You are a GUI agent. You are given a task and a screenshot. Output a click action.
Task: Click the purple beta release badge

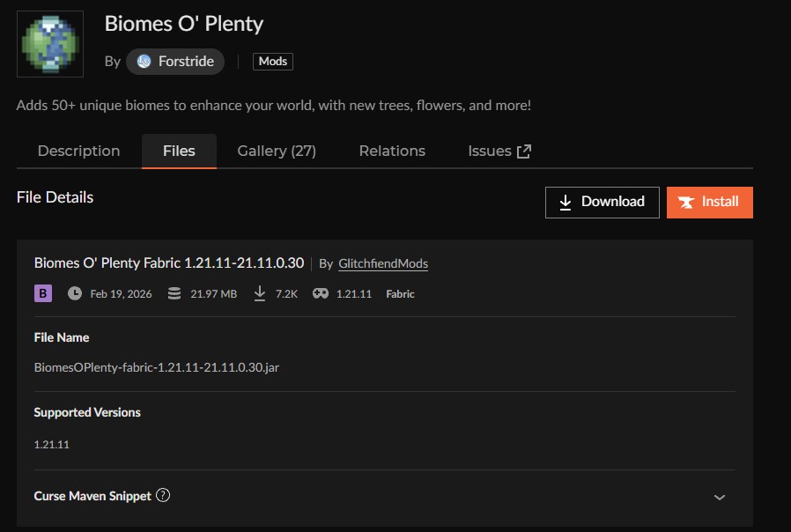point(43,293)
